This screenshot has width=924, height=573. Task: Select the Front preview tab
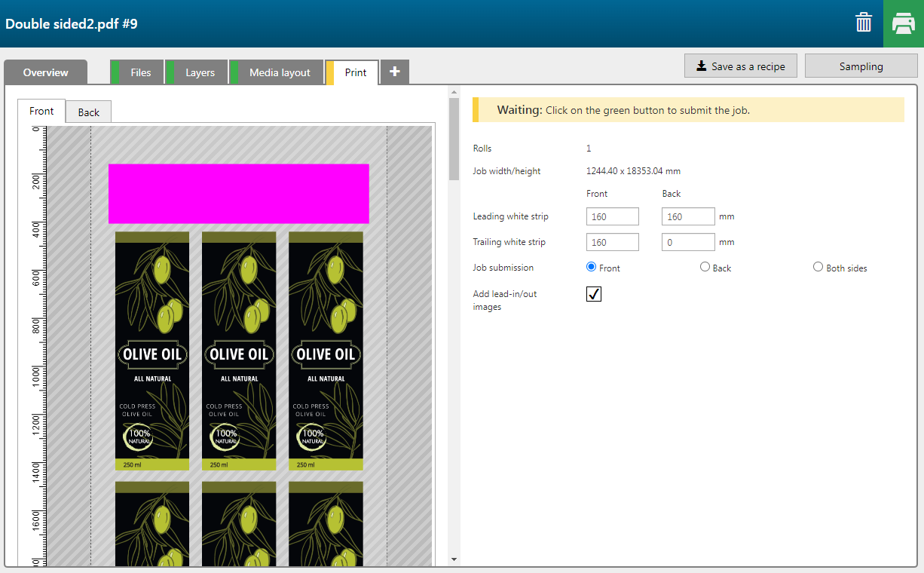(41, 112)
